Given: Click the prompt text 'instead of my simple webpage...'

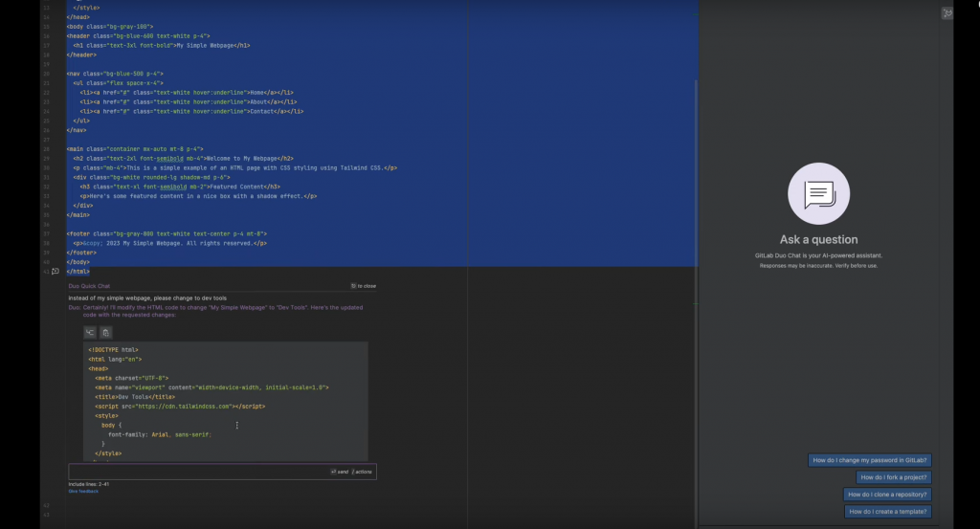Looking at the screenshot, I should point(147,298).
